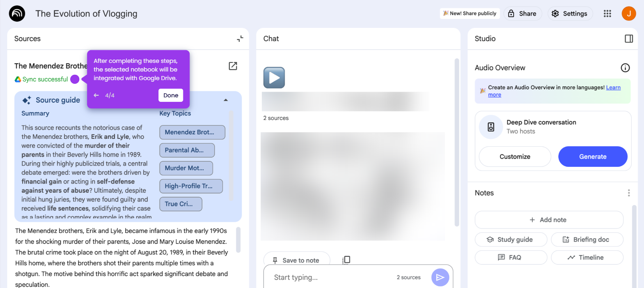Open notebook Settings
The image size is (644, 288).
click(570, 14)
